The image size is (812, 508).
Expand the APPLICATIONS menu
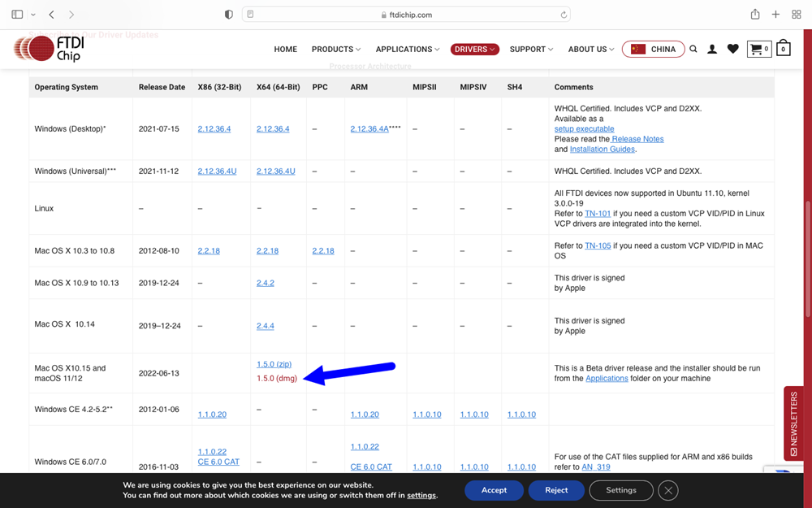coord(408,50)
